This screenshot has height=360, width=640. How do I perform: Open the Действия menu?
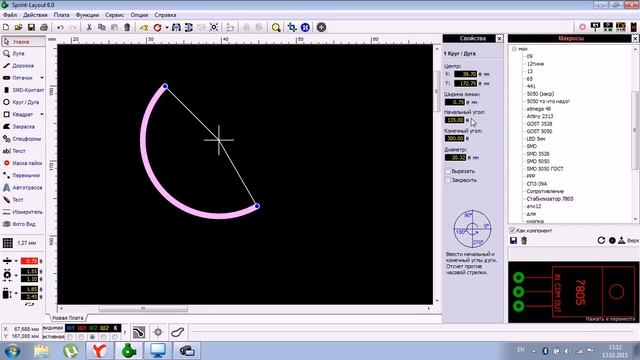coord(35,15)
